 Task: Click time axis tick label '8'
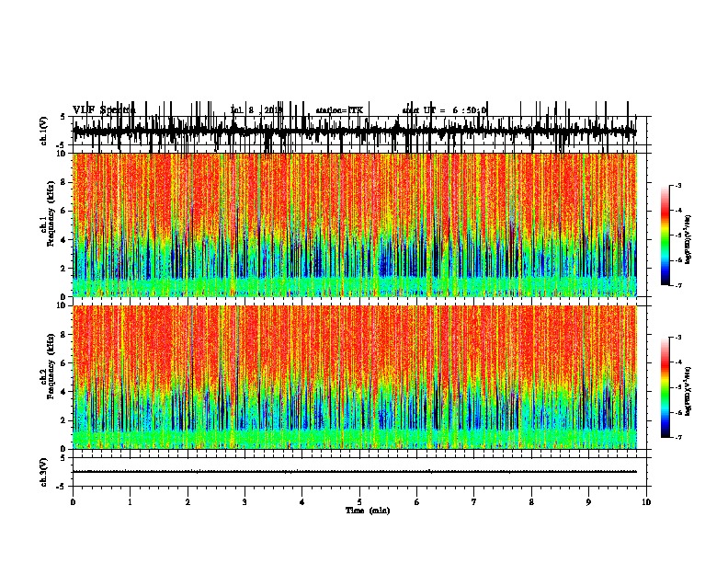coord(531,502)
